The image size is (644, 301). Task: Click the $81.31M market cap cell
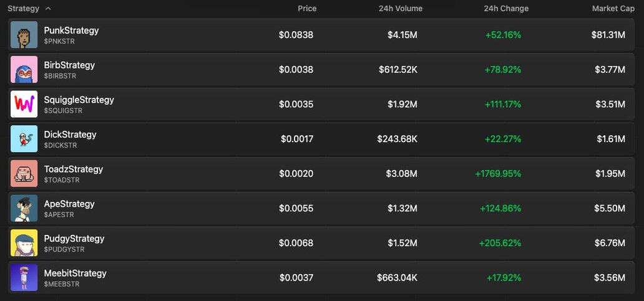pyautogui.click(x=608, y=36)
